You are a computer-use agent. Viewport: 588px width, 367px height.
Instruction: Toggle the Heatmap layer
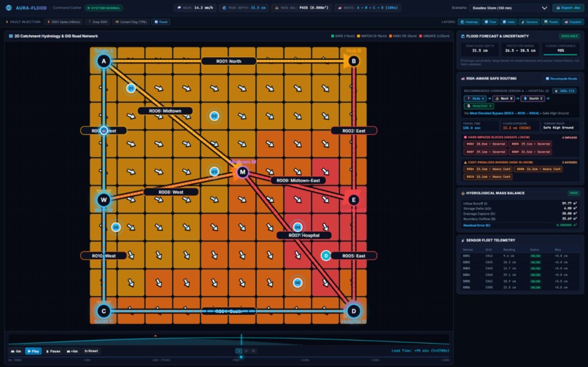tap(470, 22)
